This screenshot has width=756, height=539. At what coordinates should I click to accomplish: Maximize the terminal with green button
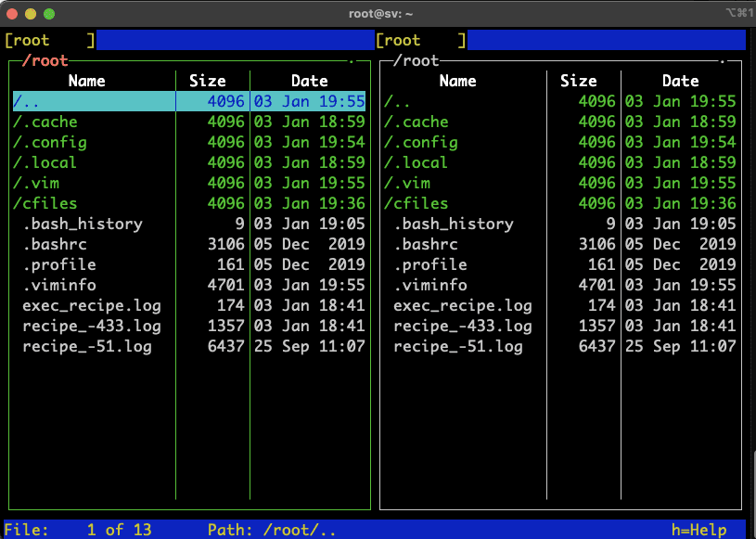click(49, 14)
